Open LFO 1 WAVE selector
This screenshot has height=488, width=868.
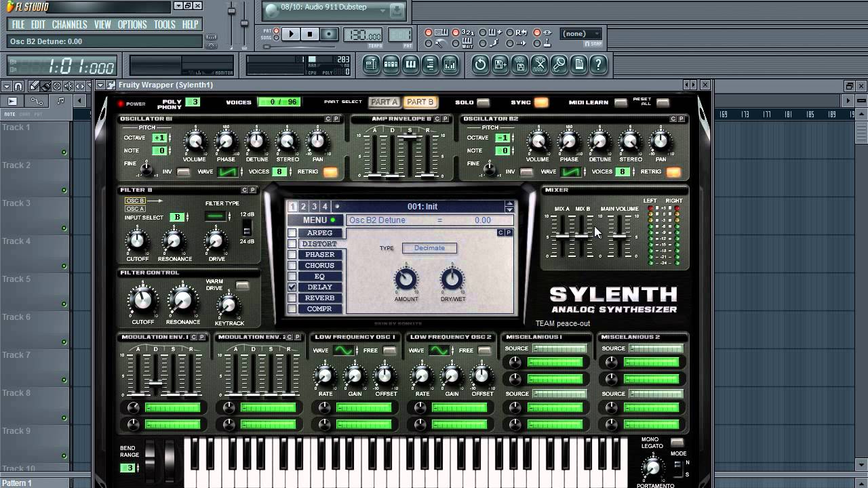[x=343, y=350]
